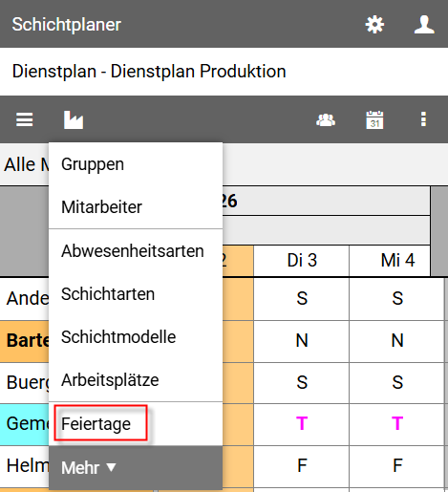Select the Helm employee row name
Viewport: 448px width, 492px height.
(x=28, y=465)
